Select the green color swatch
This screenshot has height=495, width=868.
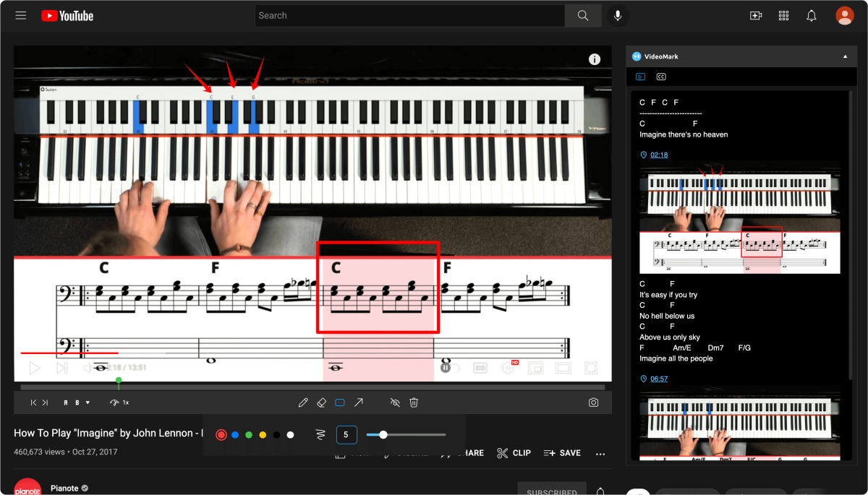(248, 434)
